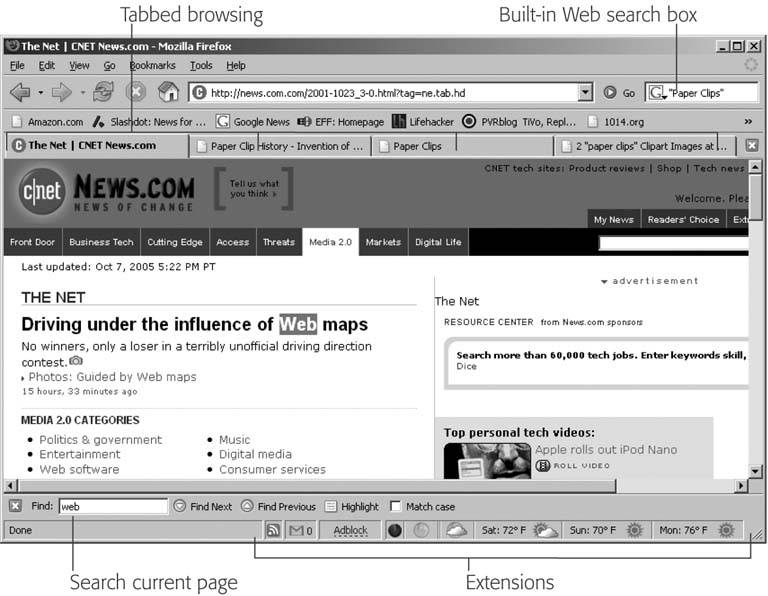Click into the Find text field

[112, 507]
